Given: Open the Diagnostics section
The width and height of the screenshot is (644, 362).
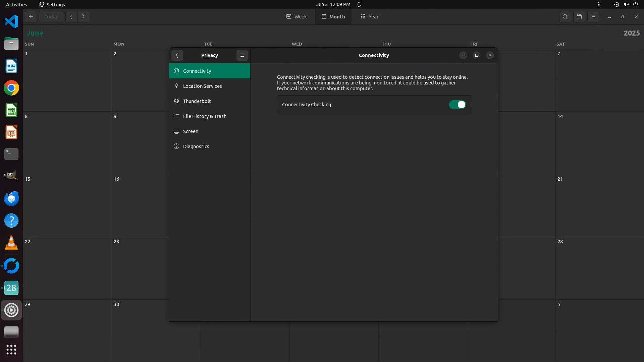Looking at the screenshot, I should click(196, 146).
